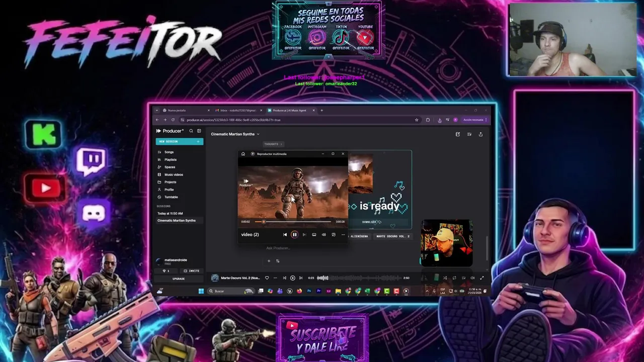
Task: Open prompt settings sliders icon
Action: point(278,260)
